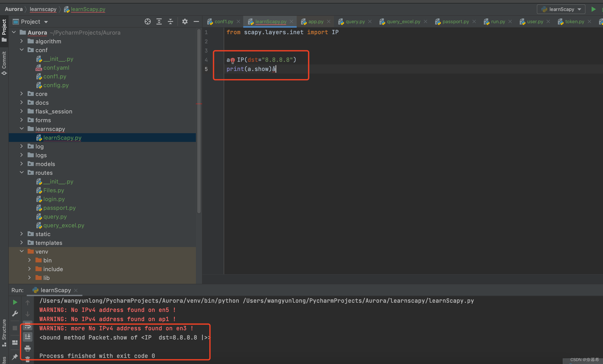Viewport: 603px width, 364px height.
Task: Click the wrench icon in Run panel
Action: pos(15,314)
